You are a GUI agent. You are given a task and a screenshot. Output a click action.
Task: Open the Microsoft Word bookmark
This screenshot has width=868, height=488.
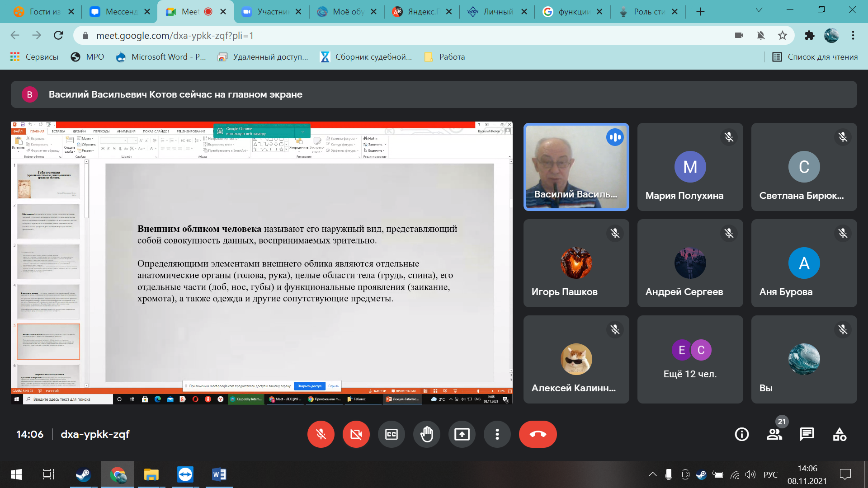pyautogui.click(x=161, y=57)
